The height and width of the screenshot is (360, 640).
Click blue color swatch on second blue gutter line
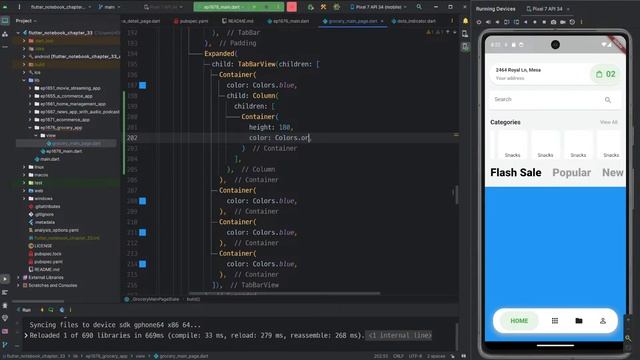pos(142,201)
